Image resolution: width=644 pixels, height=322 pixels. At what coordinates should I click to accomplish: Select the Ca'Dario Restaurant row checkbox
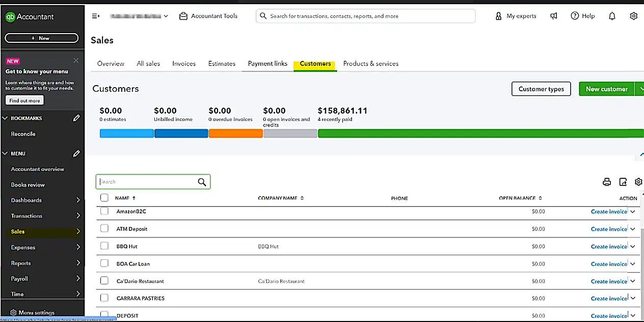coord(104,281)
